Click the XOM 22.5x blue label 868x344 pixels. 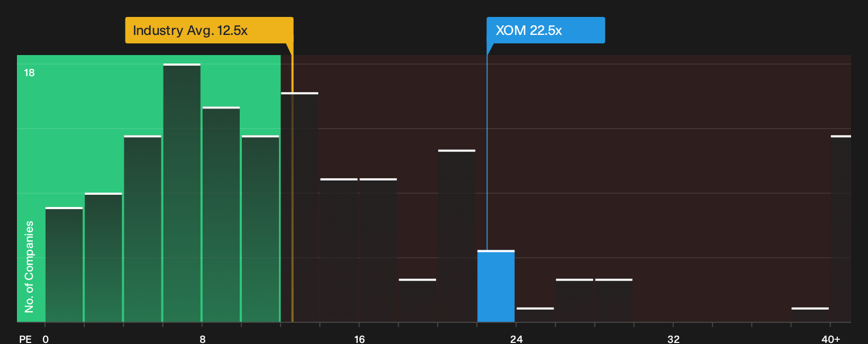pyautogui.click(x=546, y=30)
